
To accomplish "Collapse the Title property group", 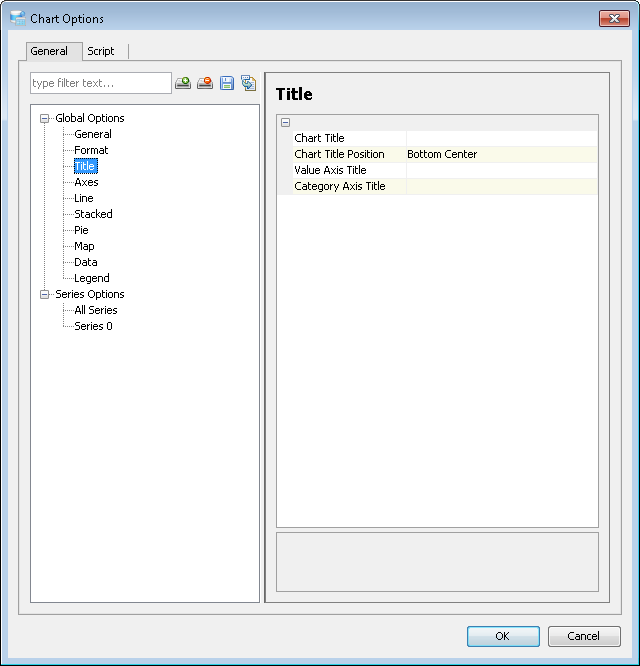I will (285, 123).
